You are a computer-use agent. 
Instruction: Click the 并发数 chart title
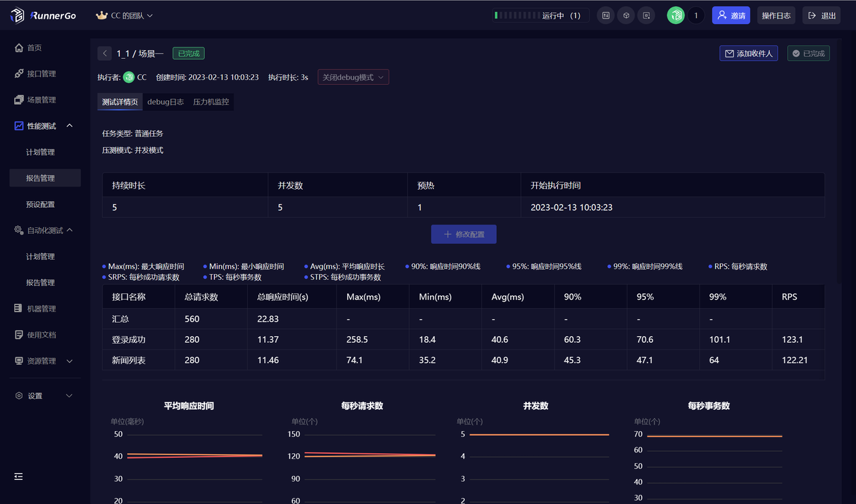click(x=536, y=406)
